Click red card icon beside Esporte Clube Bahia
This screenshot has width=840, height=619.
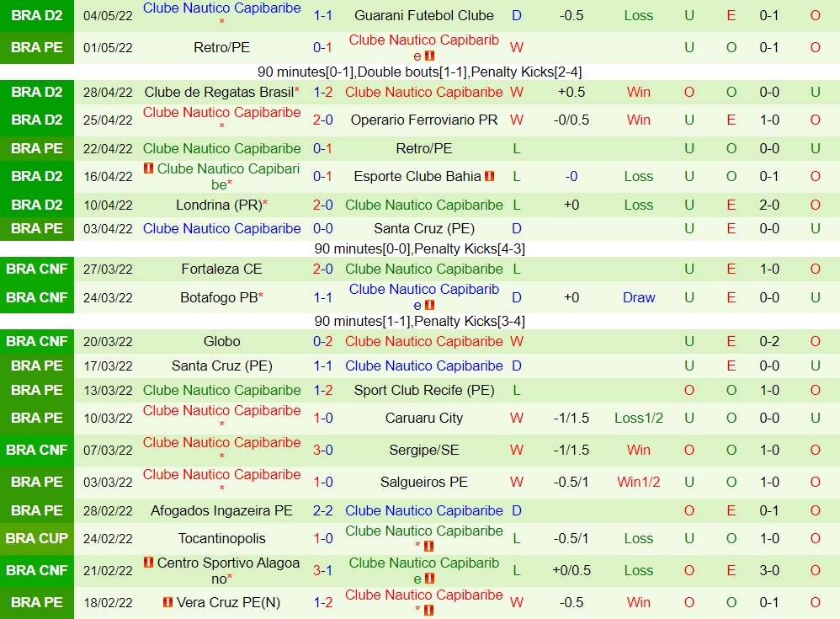click(489, 176)
